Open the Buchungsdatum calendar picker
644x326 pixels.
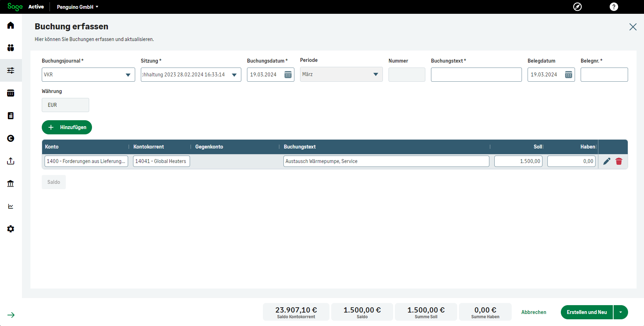(288, 75)
